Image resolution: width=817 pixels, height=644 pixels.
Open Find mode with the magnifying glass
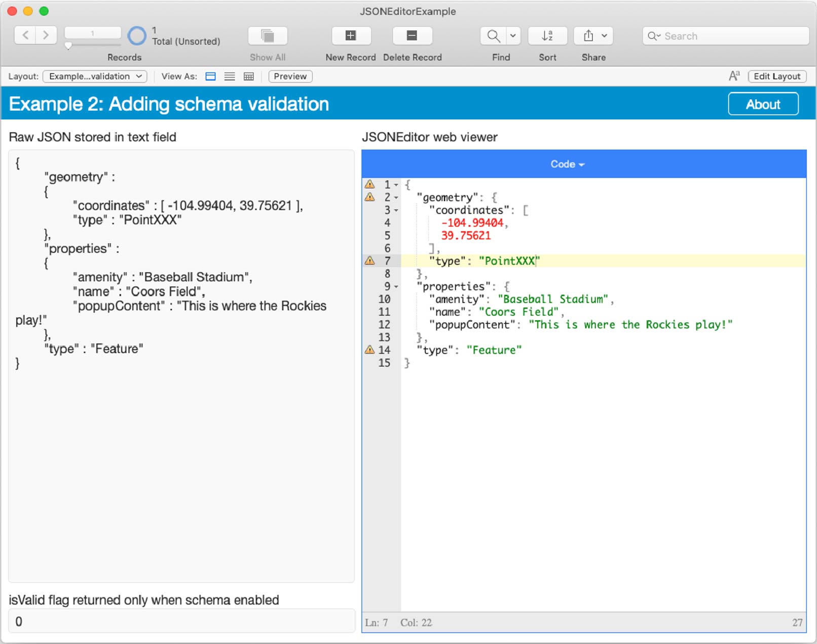[x=492, y=35]
